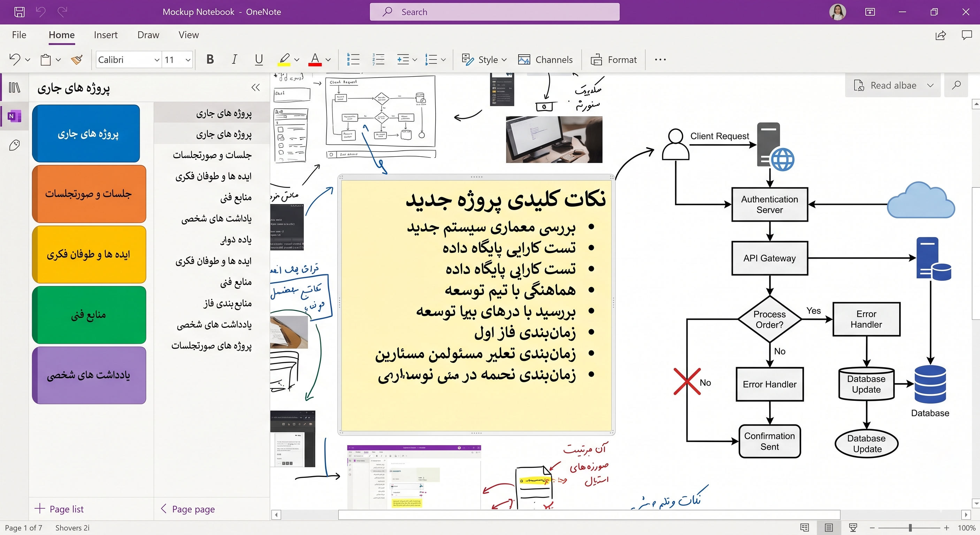Expand Read albae dropdown chevron
The image size is (980, 535).
[930, 85]
